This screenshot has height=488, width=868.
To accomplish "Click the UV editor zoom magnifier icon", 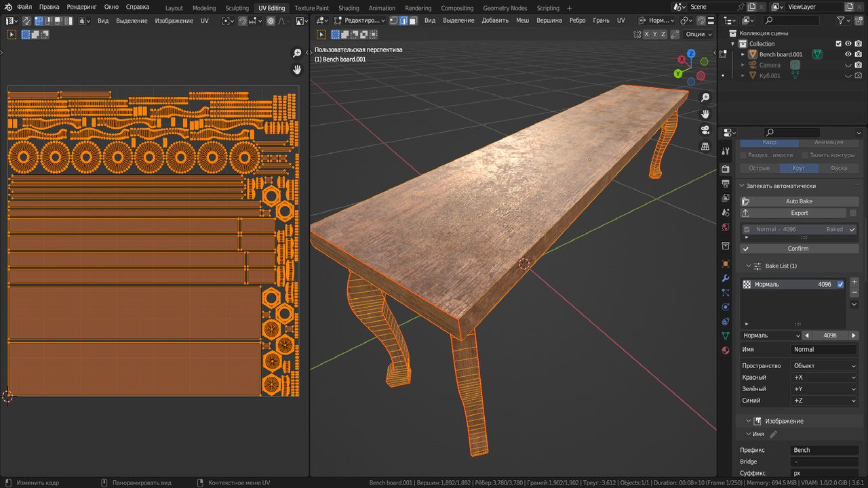I will 297,54.
